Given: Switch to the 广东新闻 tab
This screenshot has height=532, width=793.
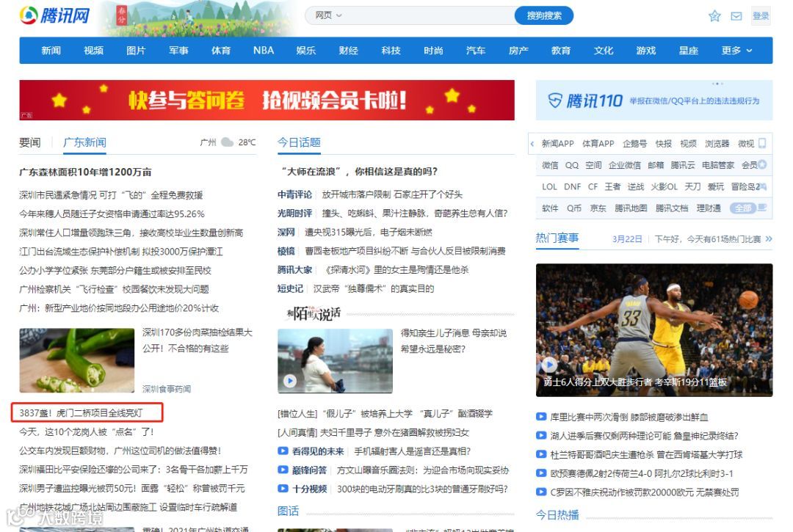Looking at the screenshot, I should coord(84,142).
